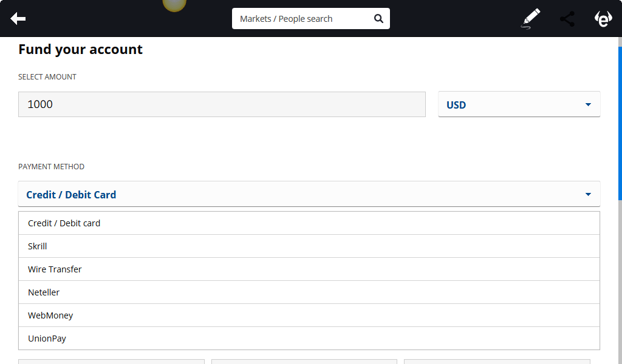Screen dimensions: 622x364
Task: Open the pencil write-post icon
Action: (530, 19)
